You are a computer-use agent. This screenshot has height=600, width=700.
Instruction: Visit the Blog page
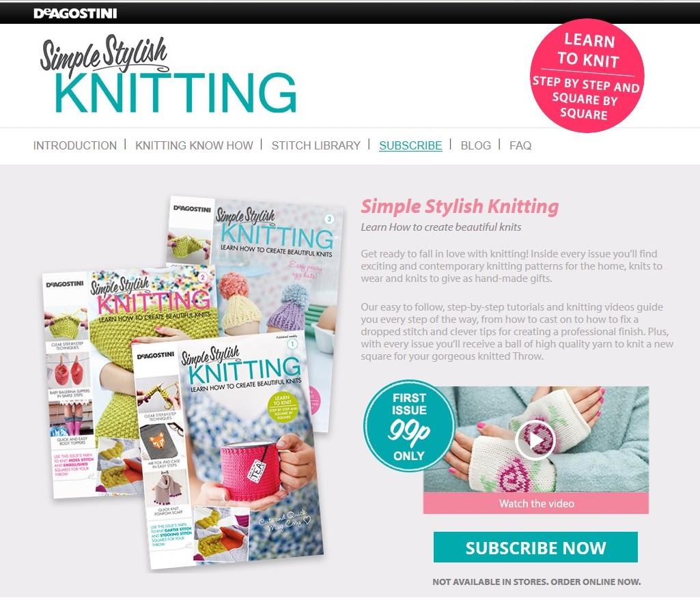475,145
